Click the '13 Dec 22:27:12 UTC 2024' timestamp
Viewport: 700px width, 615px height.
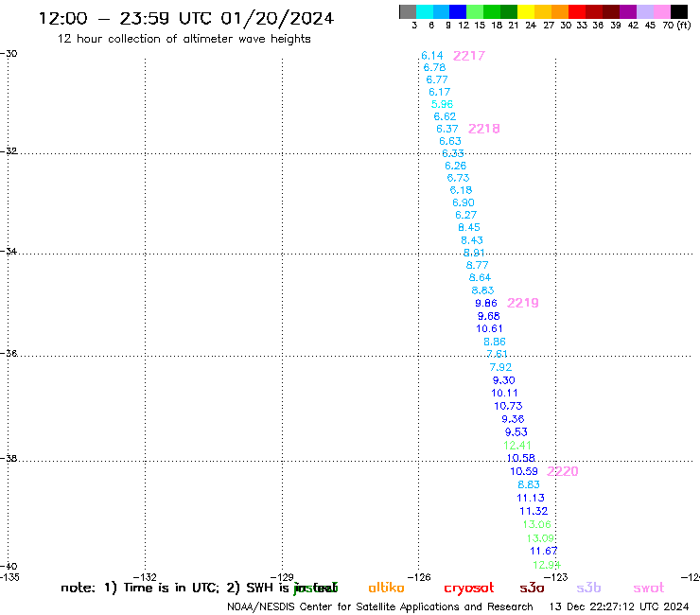pyautogui.click(x=620, y=606)
